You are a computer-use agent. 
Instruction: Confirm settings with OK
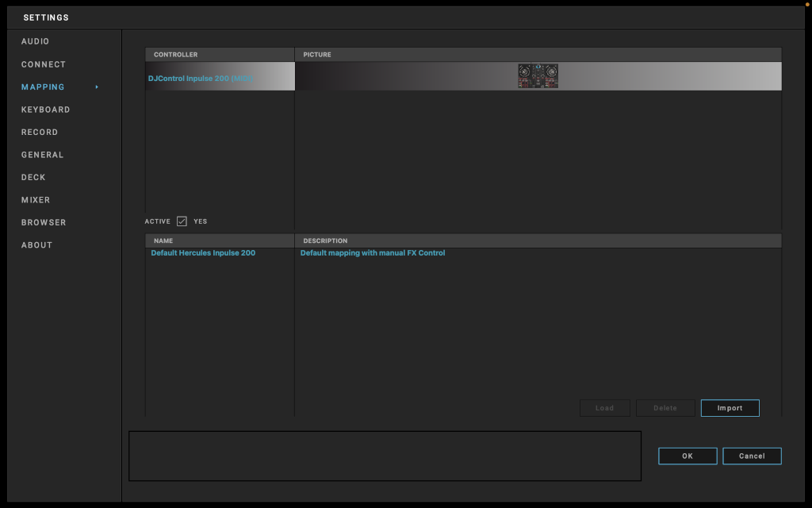click(x=688, y=456)
